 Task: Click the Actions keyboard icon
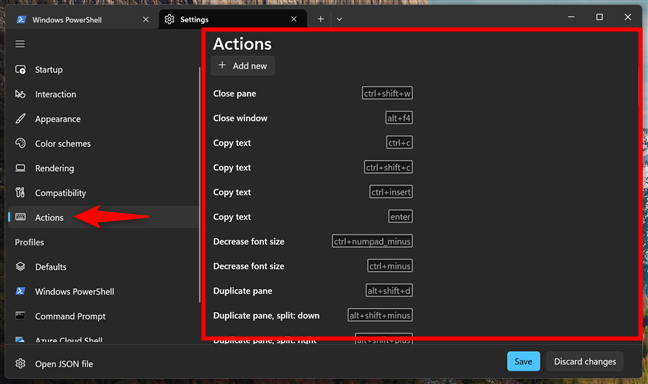(x=20, y=217)
